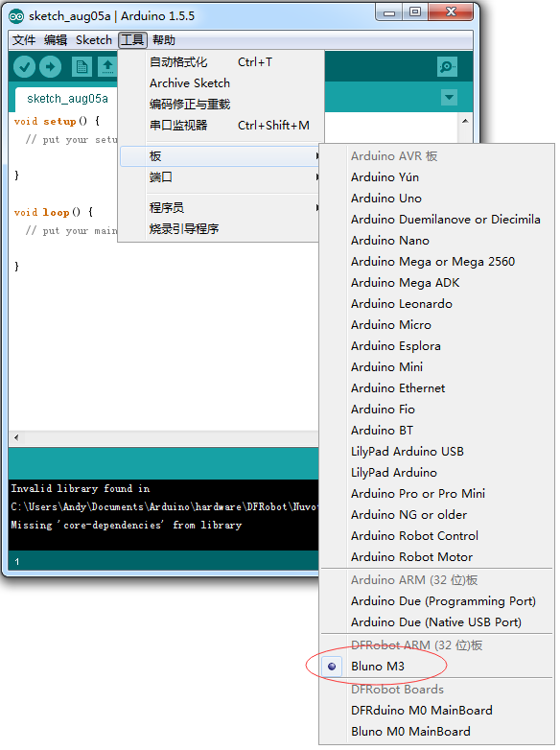This screenshot has height=750, width=560.
Task: Select Arduino Esplora board
Action: pos(437,346)
